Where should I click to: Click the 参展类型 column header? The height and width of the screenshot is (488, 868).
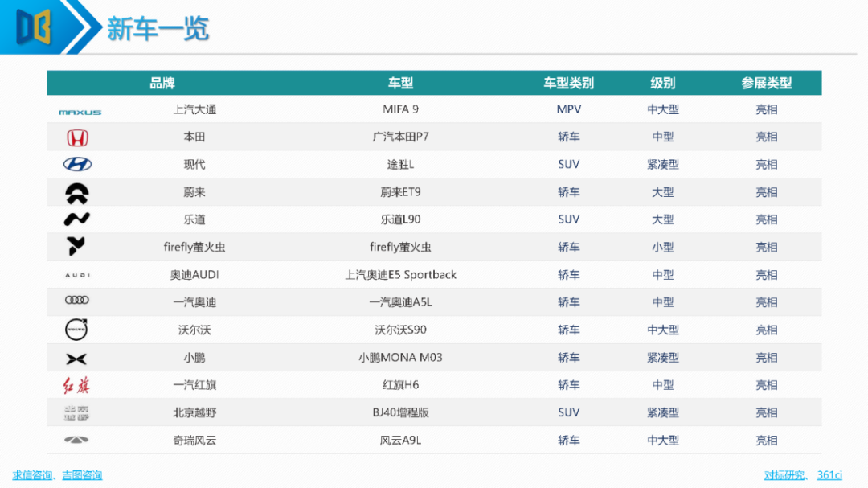pyautogui.click(x=767, y=83)
